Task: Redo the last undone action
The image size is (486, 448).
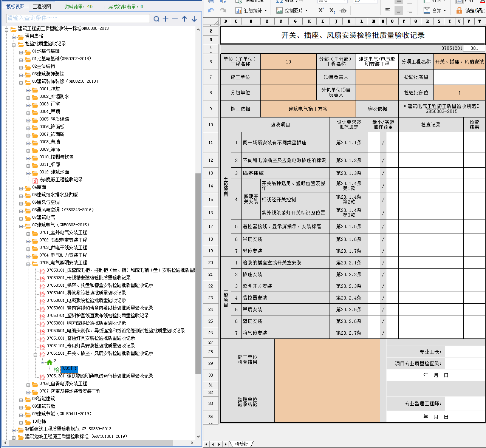Action: 223,10
